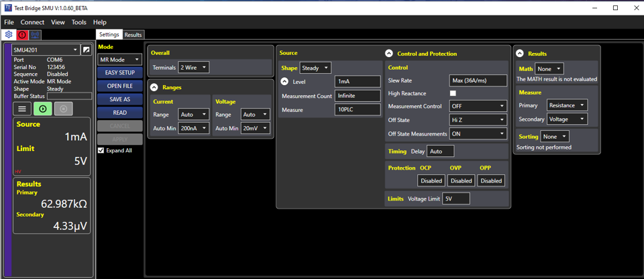Click the Test Bridge app title icon
Screen dimensions: 644x279
pyautogui.click(x=8, y=8)
